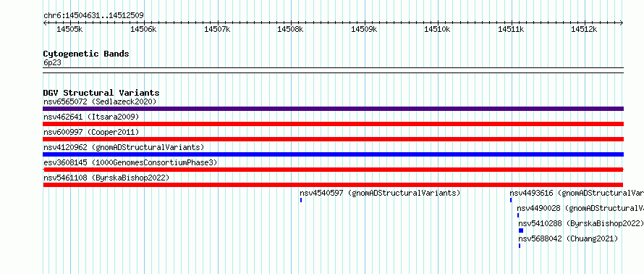Click the 14506k ruler label
This screenshot has height=274, width=644.
pos(143,29)
